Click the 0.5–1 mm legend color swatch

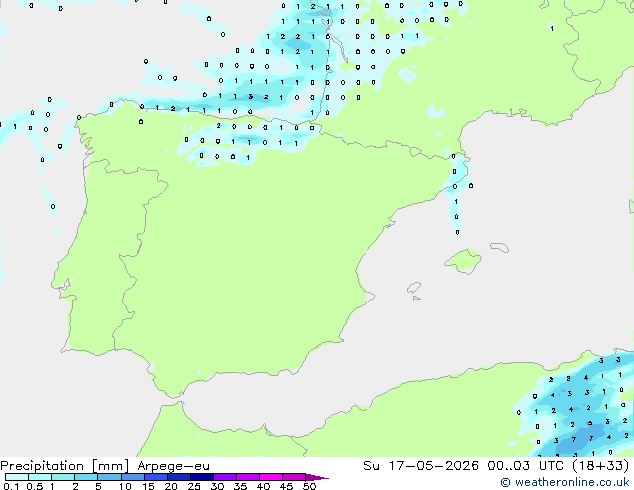click(40, 477)
